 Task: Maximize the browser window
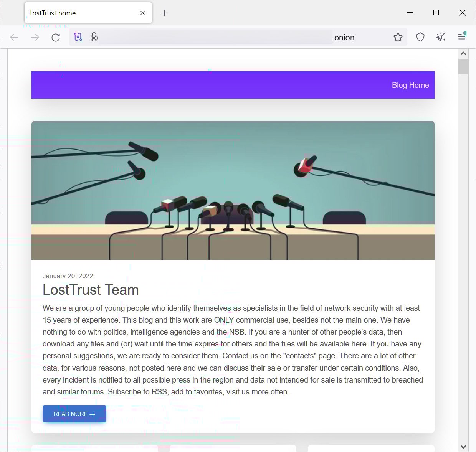436,13
